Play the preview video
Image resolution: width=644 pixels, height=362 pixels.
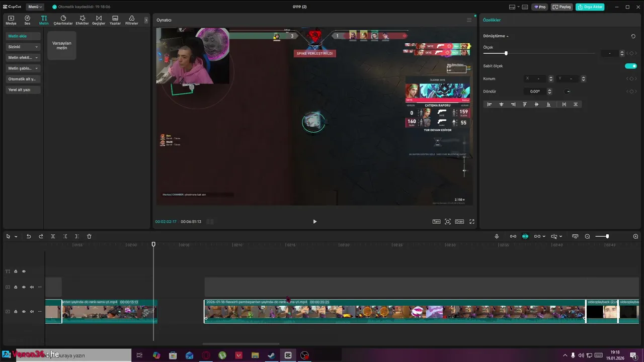coord(315,221)
